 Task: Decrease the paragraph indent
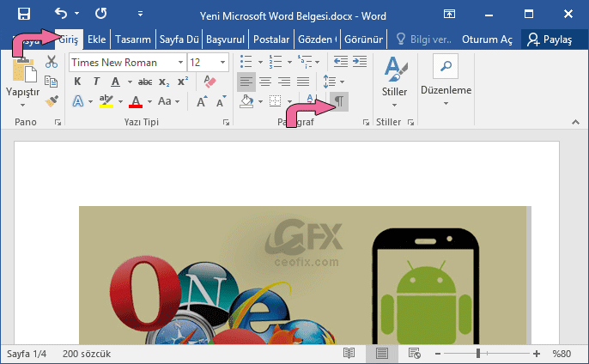341,62
